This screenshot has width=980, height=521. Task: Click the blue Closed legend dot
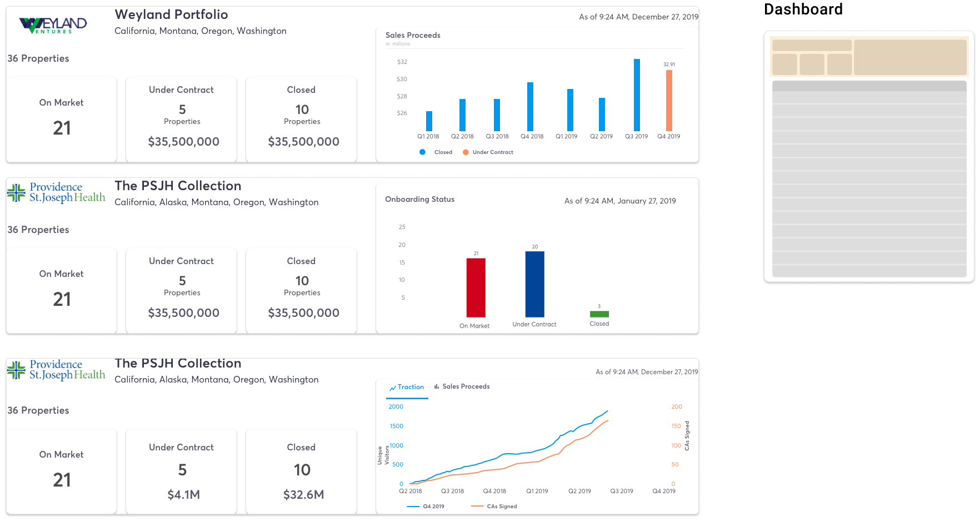(x=422, y=152)
